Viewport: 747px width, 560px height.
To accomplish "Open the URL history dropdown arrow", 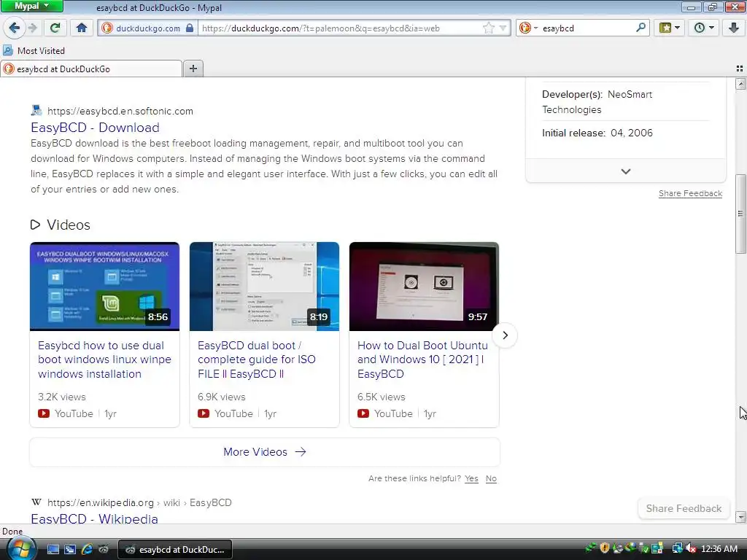I will coord(503,28).
